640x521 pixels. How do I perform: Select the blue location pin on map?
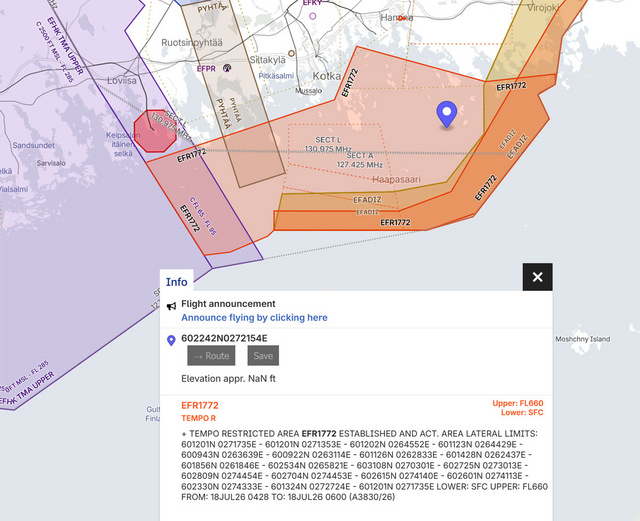click(x=447, y=114)
